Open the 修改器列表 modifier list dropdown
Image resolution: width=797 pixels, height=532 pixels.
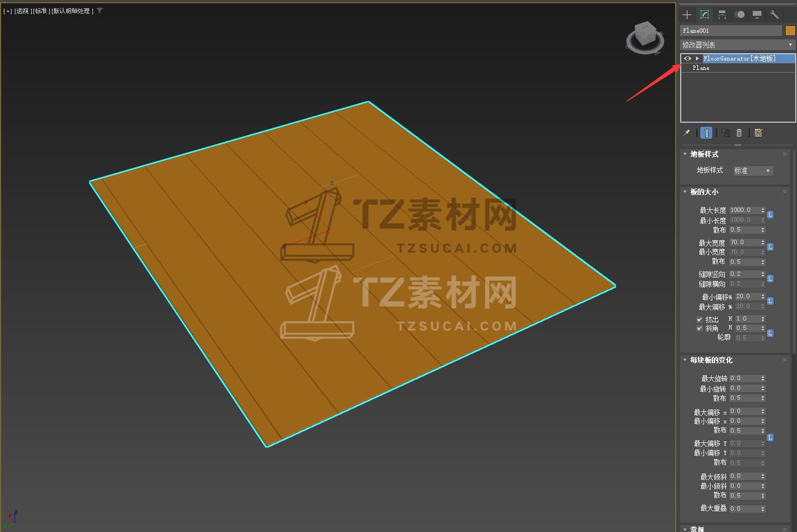coord(737,45)
